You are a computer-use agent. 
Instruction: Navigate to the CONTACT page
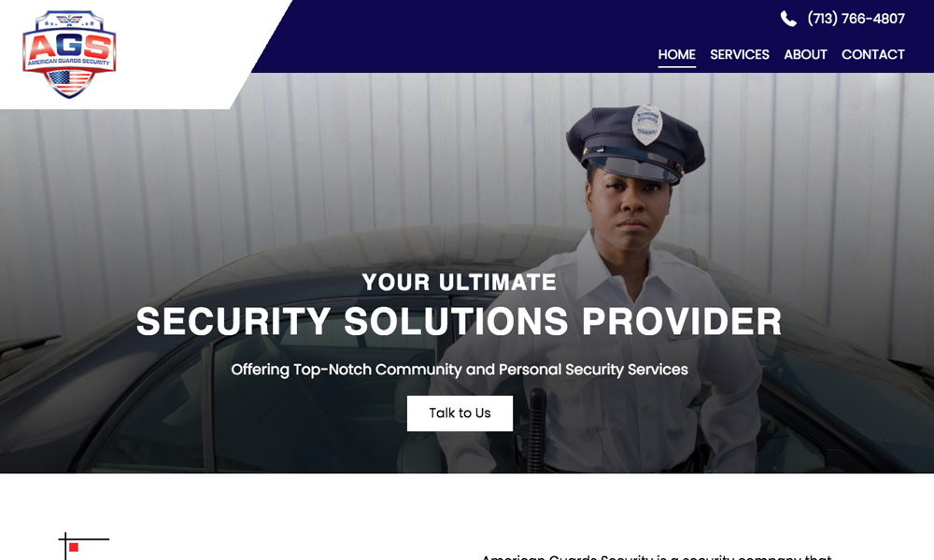click(872, 55)
